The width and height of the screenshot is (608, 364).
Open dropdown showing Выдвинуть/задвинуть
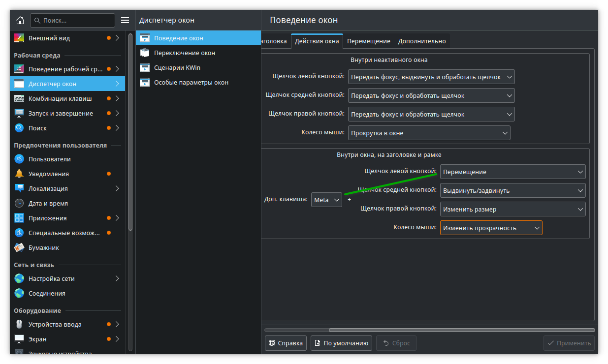(x=512, y=190)
